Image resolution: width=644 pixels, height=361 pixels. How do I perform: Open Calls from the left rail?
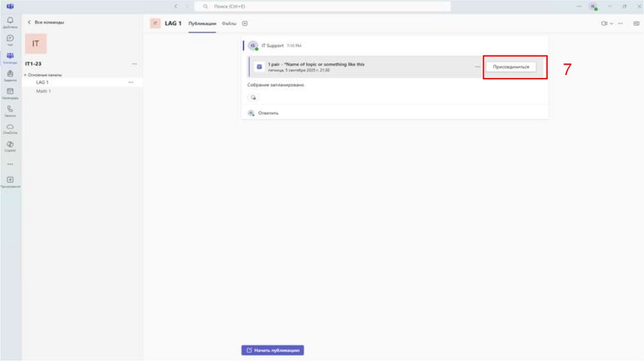[10, 111]
